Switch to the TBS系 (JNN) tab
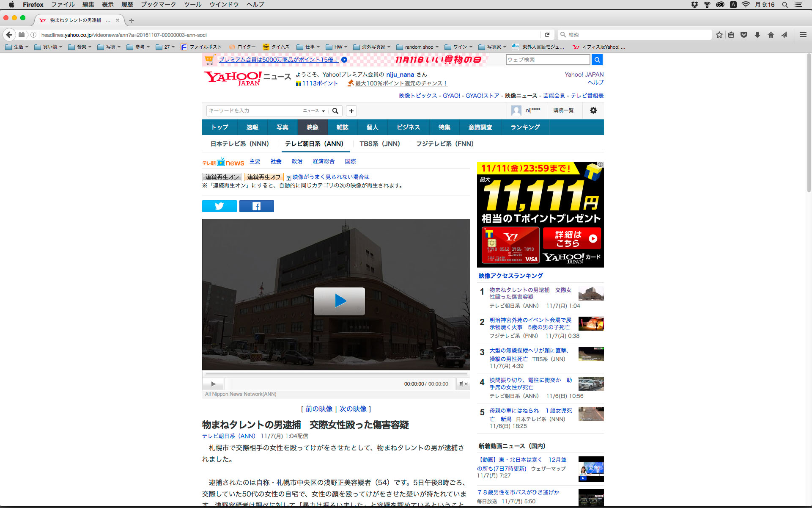The width and height of the screenshot is (812, 508). 379,144
